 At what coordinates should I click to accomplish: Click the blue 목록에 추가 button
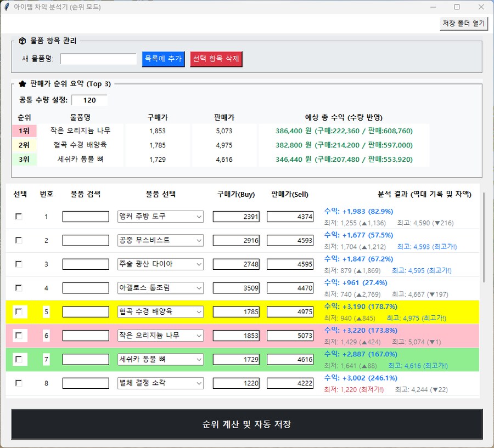pos(163,59)
